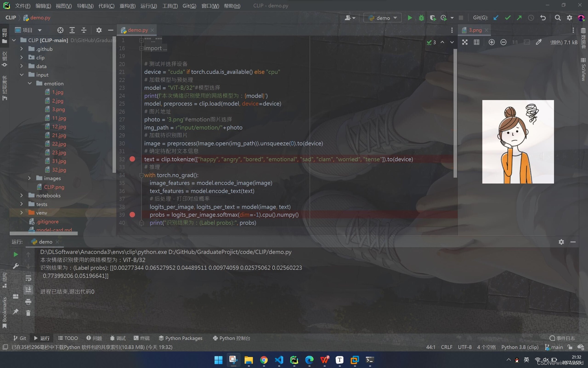This screenshot has width=588, height=368.
Task: Expand the notebooks folder
Action: [x=22, y=195]
